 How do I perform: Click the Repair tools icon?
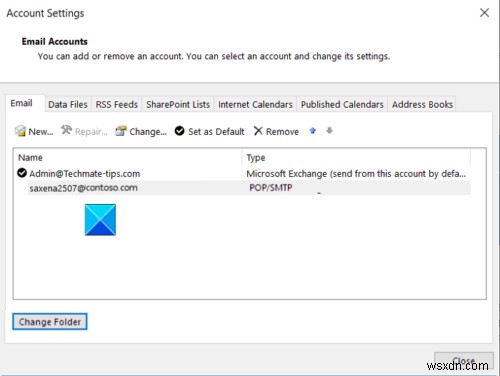click(66, 130)
